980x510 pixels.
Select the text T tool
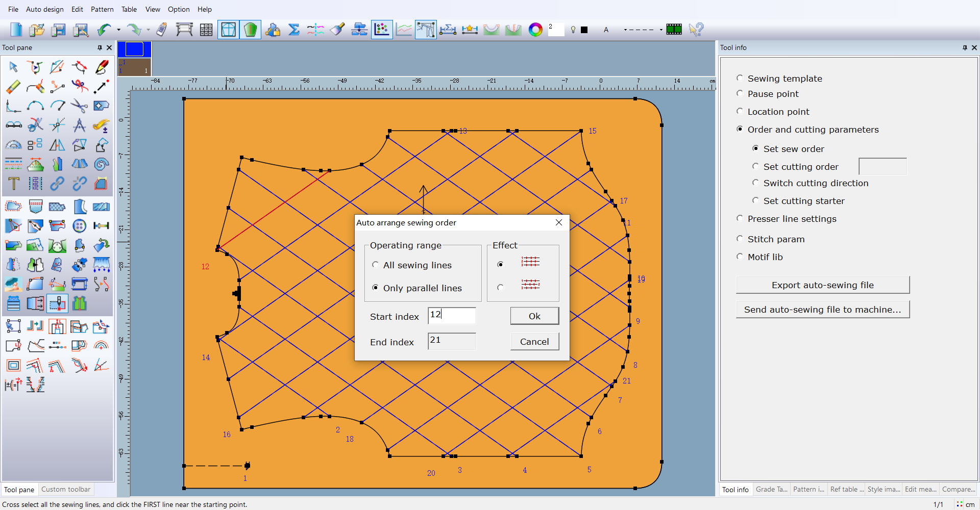(x=13, y=184)
